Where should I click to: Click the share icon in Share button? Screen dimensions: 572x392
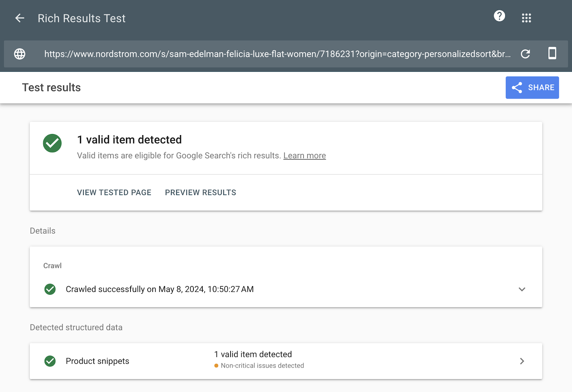pos(517,88)
